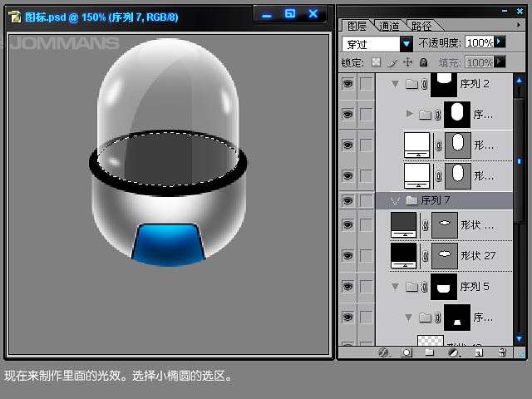Delete the selected layer with the trash icon
The width and height of the screenshot is (532, 399).
[502, 352]
